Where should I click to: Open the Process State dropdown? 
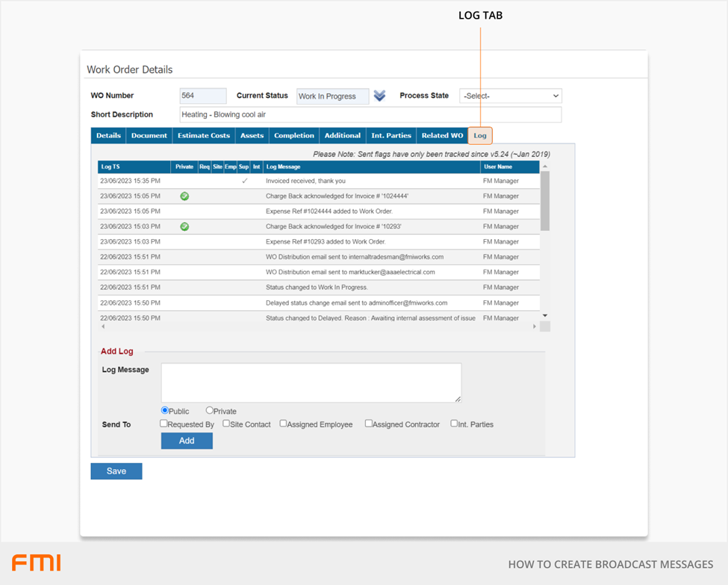point(511,96)
